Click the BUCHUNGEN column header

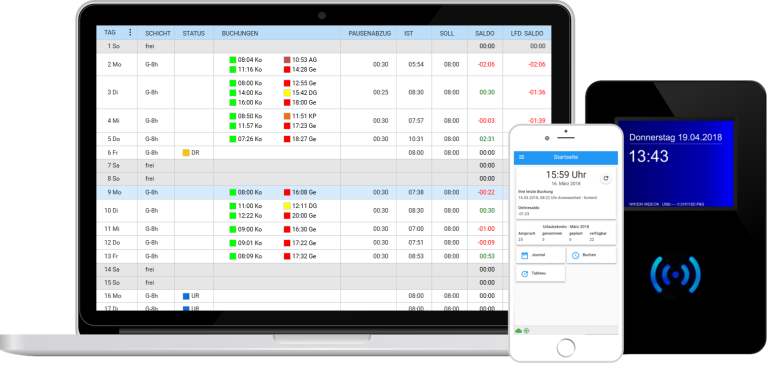[x=240, y=33]
